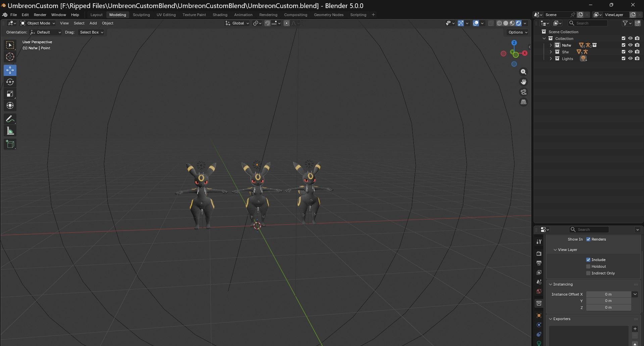The height and width of the screenshot is (346, 644).
Task: Click the Add menu in viewport header
Action: coord(93,23)
